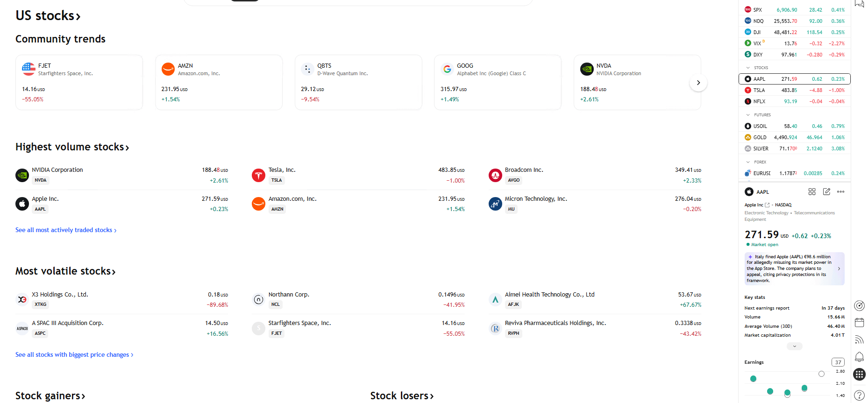The image size is (868, 403).
Task: Open the grid layout icon in AAPL panel
Action: pyautogui.click(x=811, y=191)
